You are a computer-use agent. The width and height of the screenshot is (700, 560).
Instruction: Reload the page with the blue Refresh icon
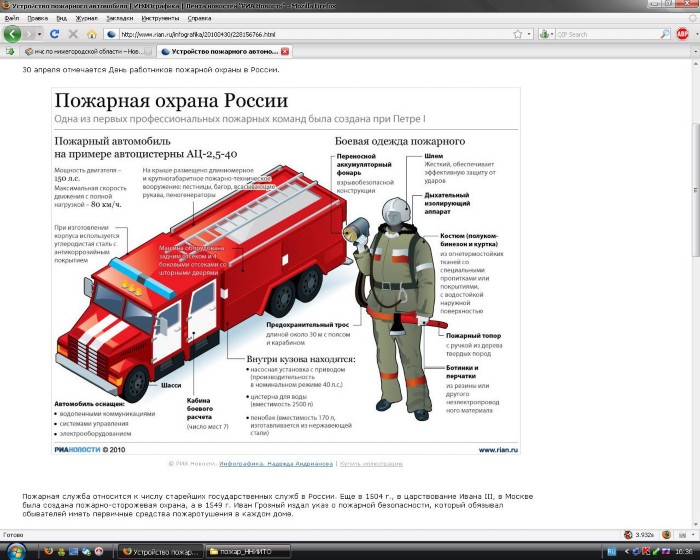54,34
